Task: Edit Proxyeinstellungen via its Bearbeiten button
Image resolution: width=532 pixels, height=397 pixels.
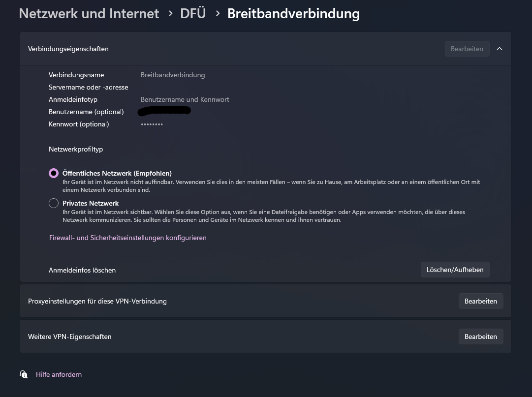Action: pyautogui.click(x=480, y=301)
